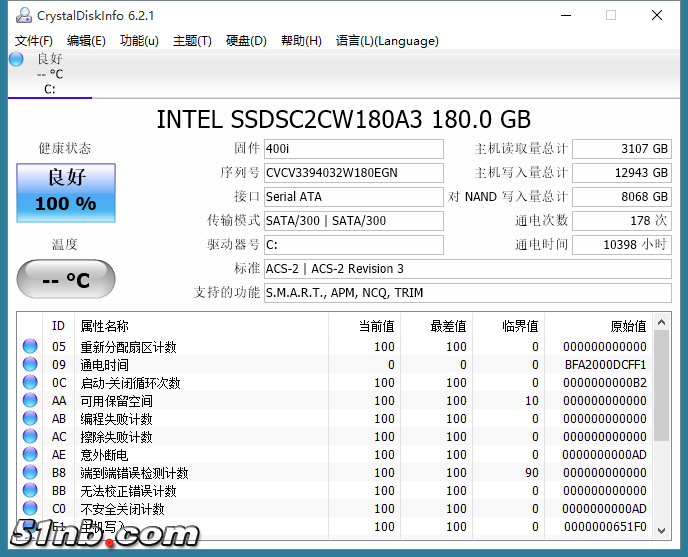Open the 硬盘(D) menu

(x=246, y=41)
